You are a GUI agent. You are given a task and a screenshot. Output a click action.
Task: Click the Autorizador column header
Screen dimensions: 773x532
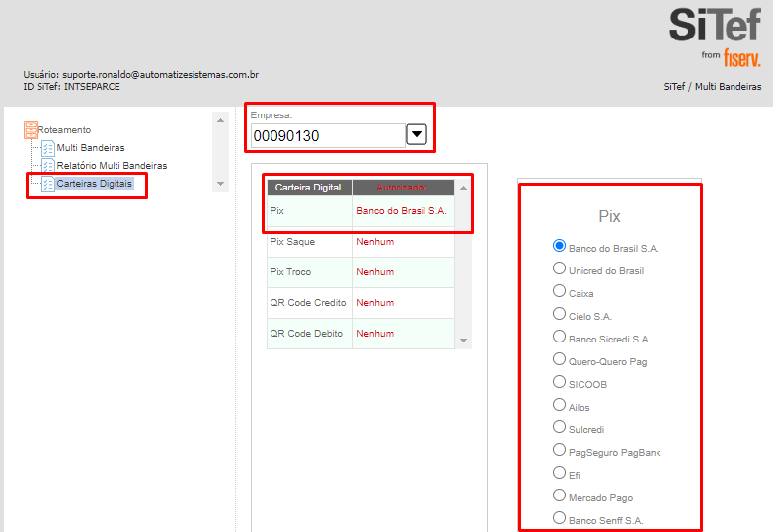click(x=404, y=188)
